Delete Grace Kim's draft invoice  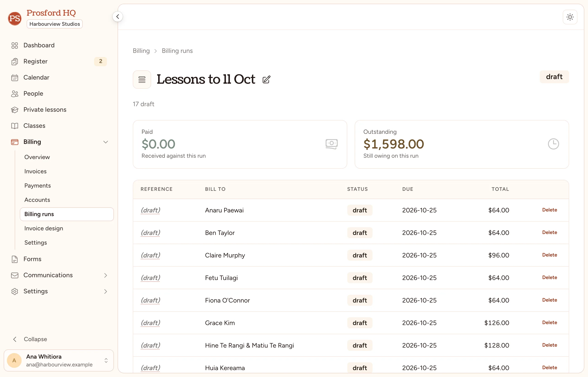[x=550, y=323]
